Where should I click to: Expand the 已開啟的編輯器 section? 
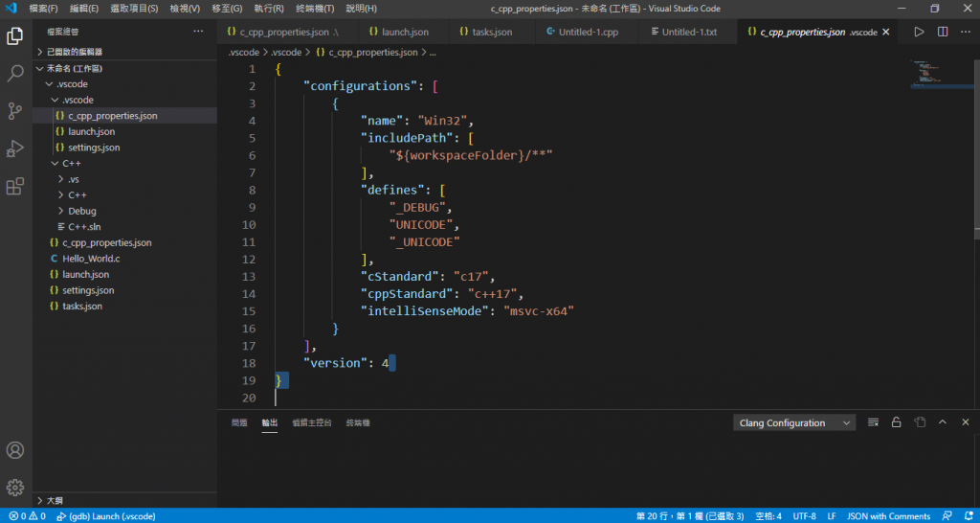click(x=125, y=52)
